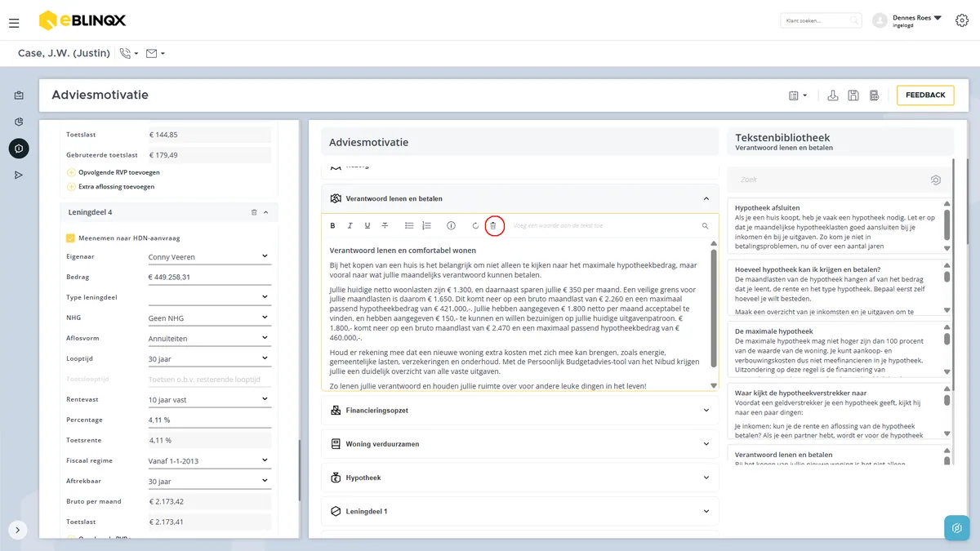This screenshot has width=980, height=551.
Task: Delete Leningdeel 4 with trash icon
Action: point(254,212)
